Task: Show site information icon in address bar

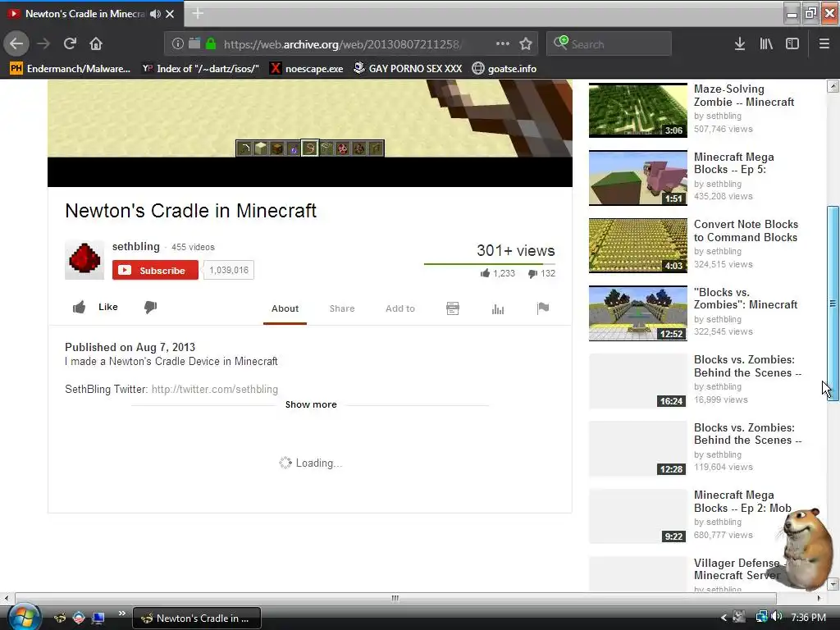Action: point(177,44)
